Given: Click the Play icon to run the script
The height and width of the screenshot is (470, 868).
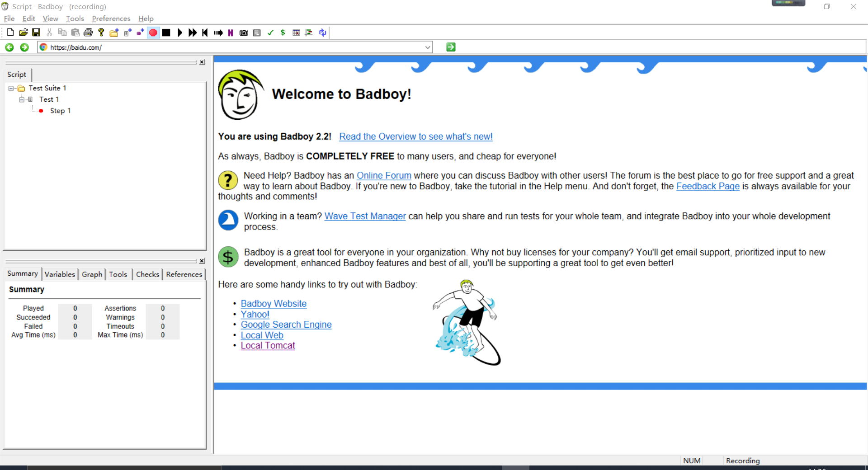Looking at the screenshot, I should tap(179, 32).
